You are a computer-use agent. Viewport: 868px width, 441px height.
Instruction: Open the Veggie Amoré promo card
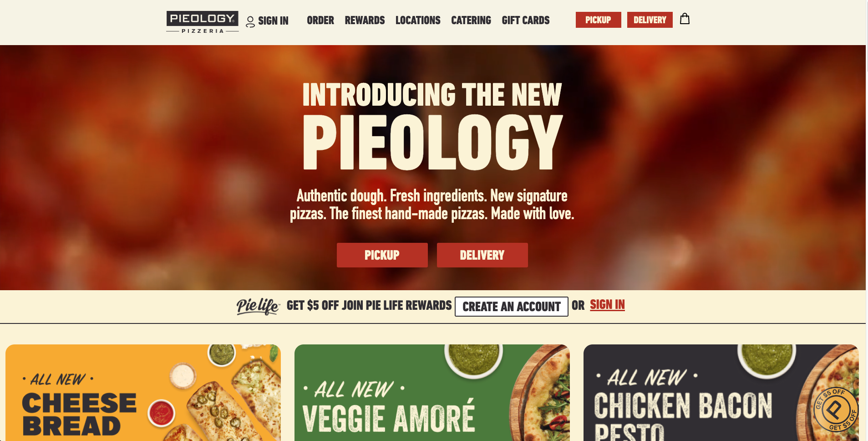coord(432,393)
